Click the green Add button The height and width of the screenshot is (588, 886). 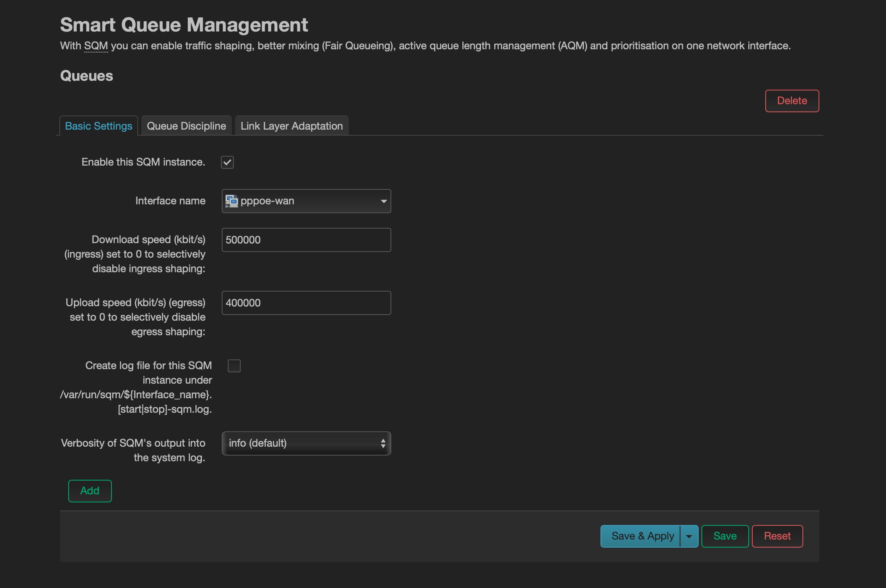click(x=90, y=491)
